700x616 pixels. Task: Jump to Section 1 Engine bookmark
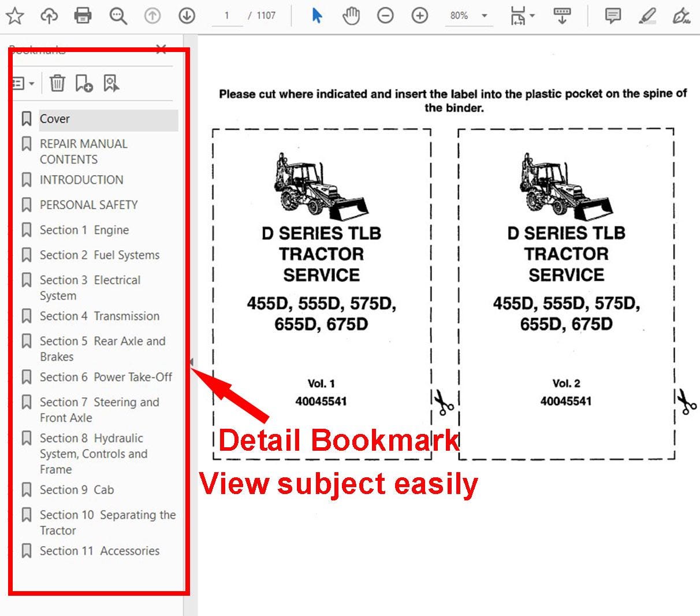[x=84, y=230]
